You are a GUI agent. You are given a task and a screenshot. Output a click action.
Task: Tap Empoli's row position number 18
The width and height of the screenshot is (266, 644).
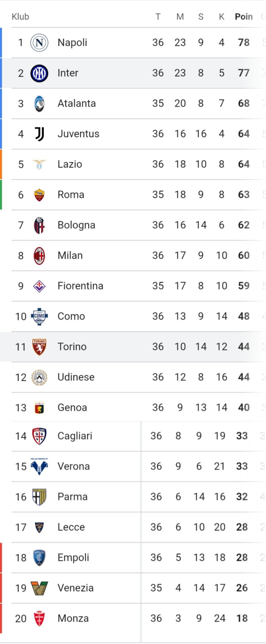(21, 558)
